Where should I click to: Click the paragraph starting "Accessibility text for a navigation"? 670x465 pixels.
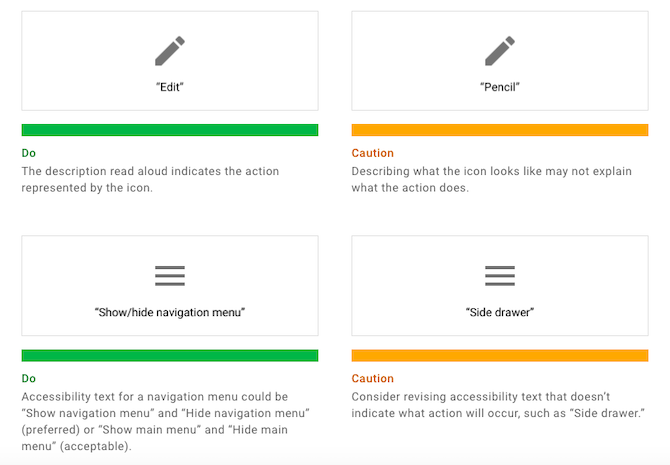[x=165, y=421]
